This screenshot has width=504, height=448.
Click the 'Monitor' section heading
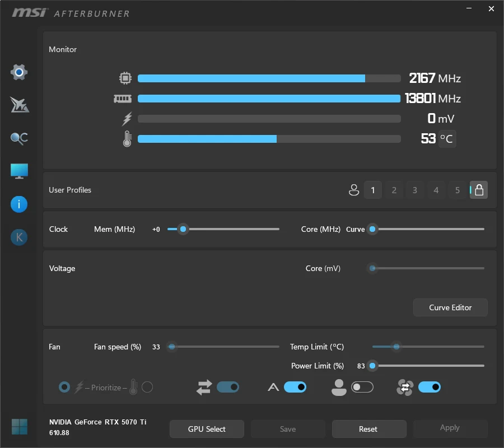63,49
